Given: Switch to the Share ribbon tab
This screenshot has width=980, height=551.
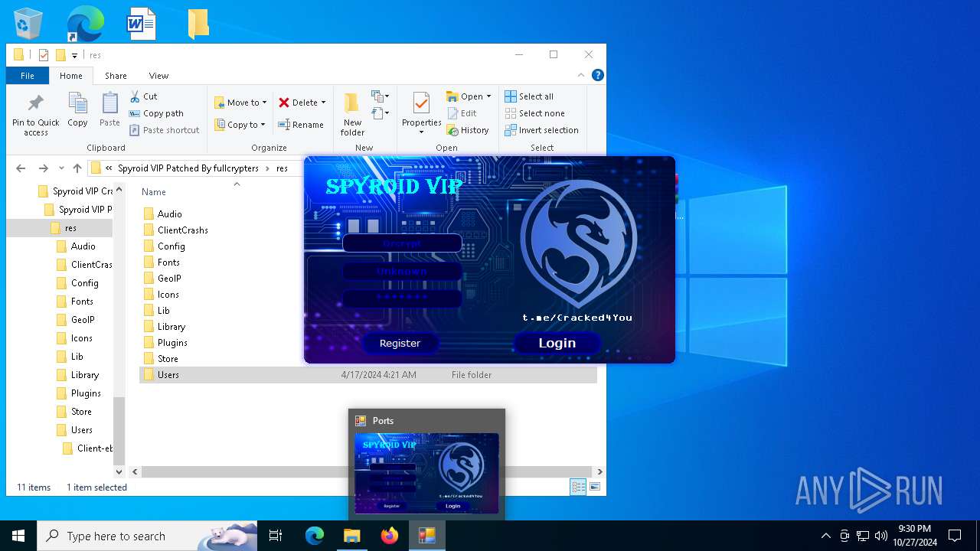Looking at the screenshot, I should 116,76.
